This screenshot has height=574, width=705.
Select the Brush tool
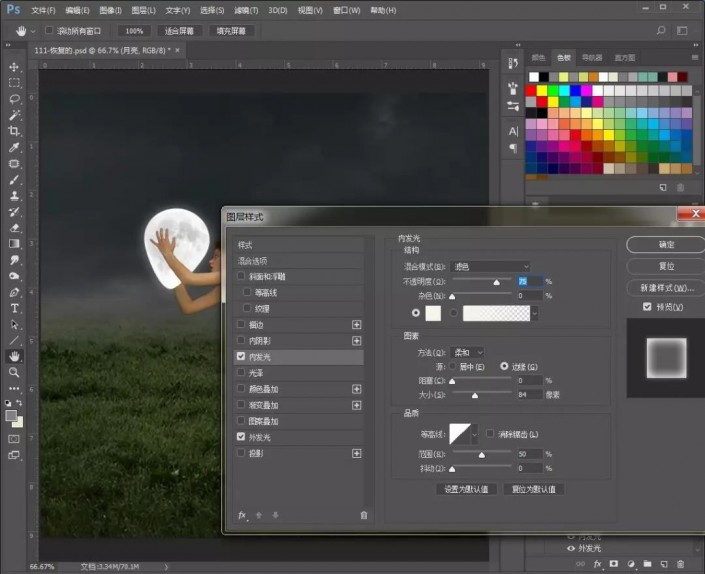[14, 180]
